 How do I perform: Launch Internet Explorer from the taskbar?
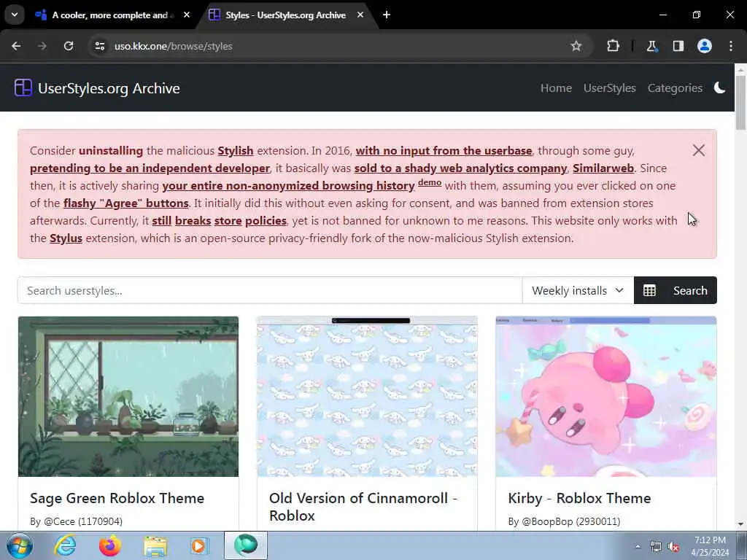pyautogui.click(x=65, y=545)
